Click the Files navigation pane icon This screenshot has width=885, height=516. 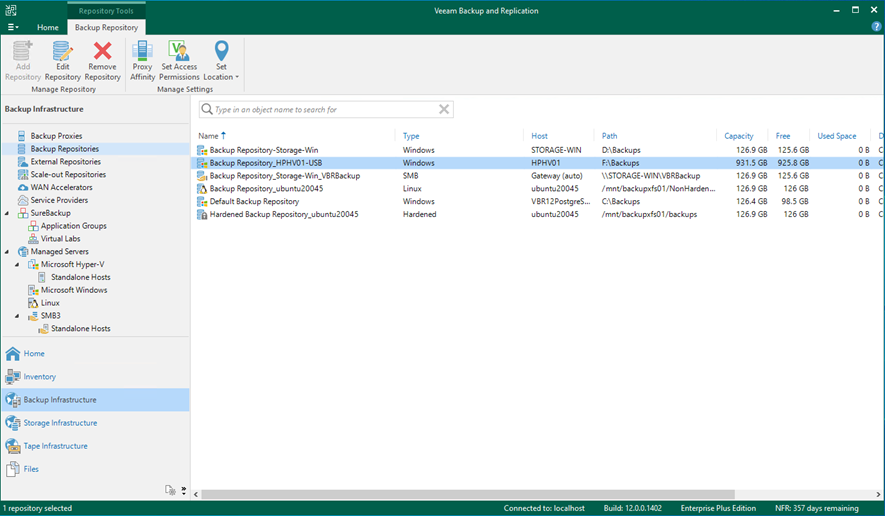(12, 469)
